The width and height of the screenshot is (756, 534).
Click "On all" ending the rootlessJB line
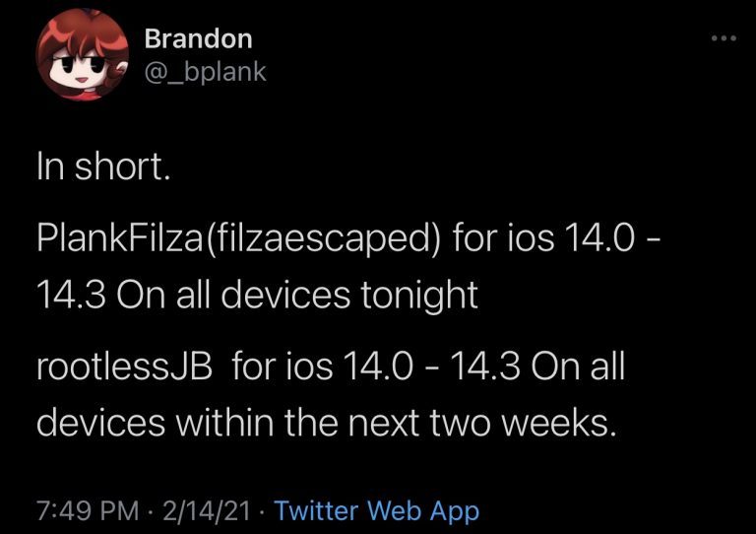click(x=578, y=367)
